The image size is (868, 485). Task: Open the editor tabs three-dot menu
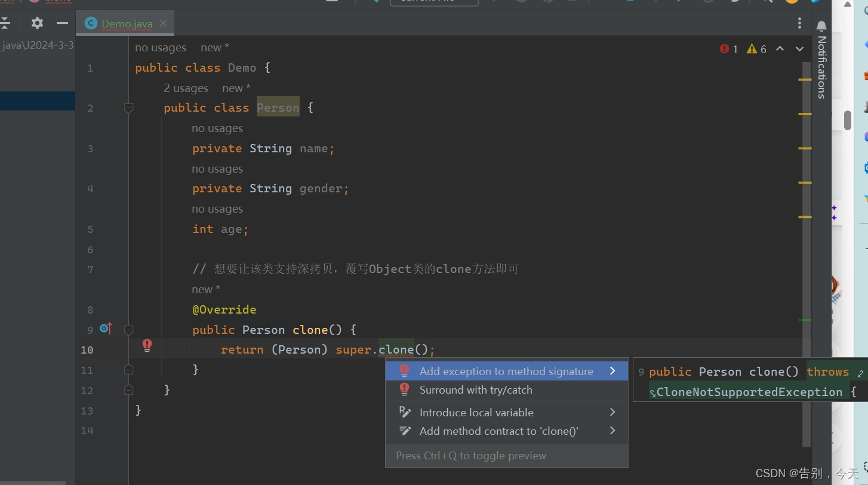[799, 23]
